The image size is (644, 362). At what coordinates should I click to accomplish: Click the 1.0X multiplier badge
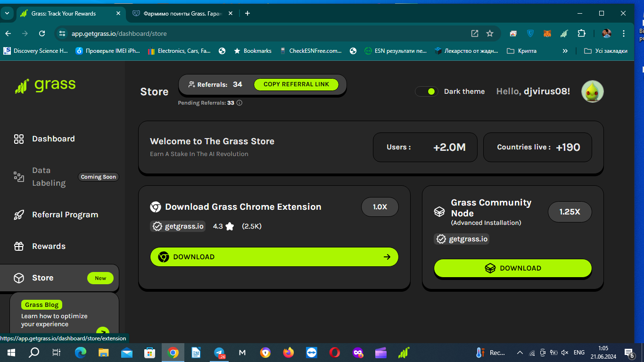(380, 207)
